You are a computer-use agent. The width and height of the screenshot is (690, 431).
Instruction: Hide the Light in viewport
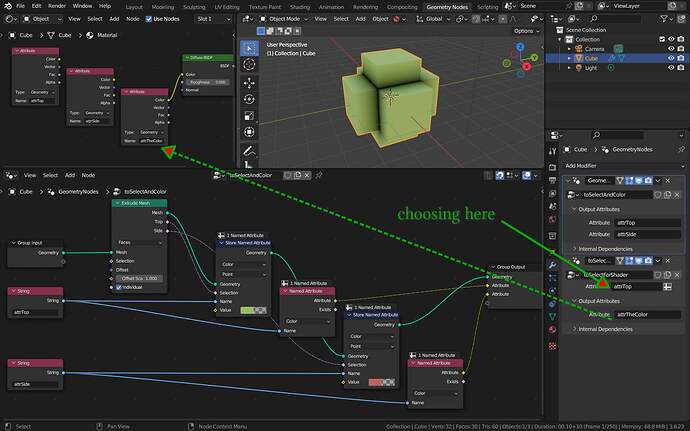pos(671,68)
